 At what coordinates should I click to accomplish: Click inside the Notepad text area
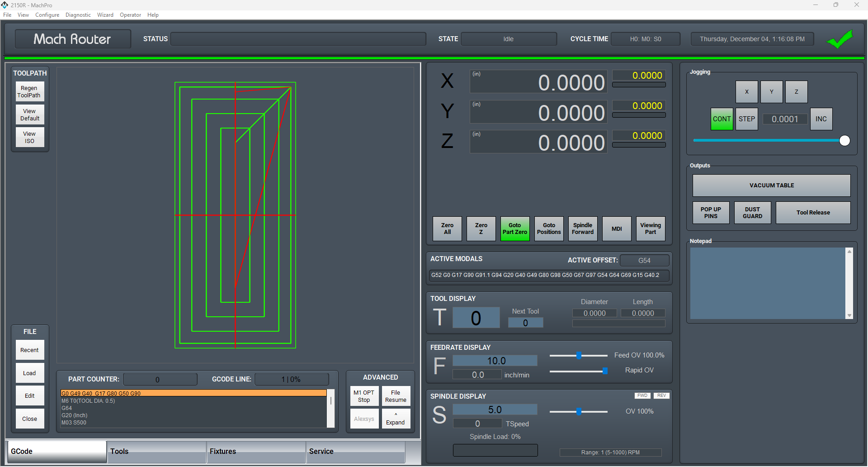pyautogui.click(x=769, y=283)
